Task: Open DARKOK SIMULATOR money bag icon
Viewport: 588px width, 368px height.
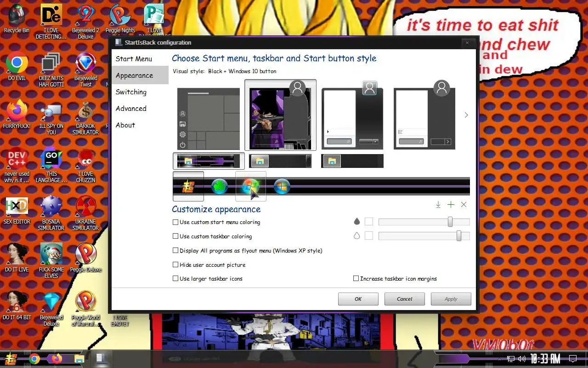Action: 85,118
